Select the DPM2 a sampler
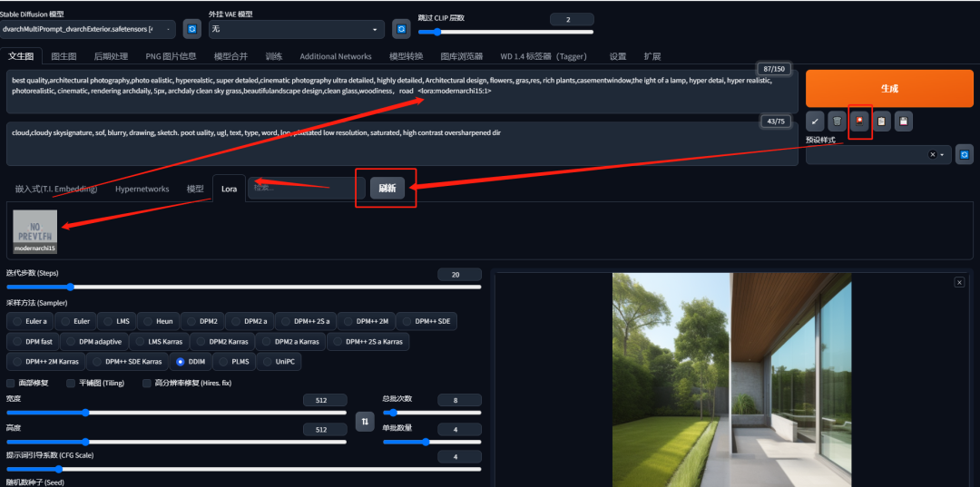 [x=250, y=322]
